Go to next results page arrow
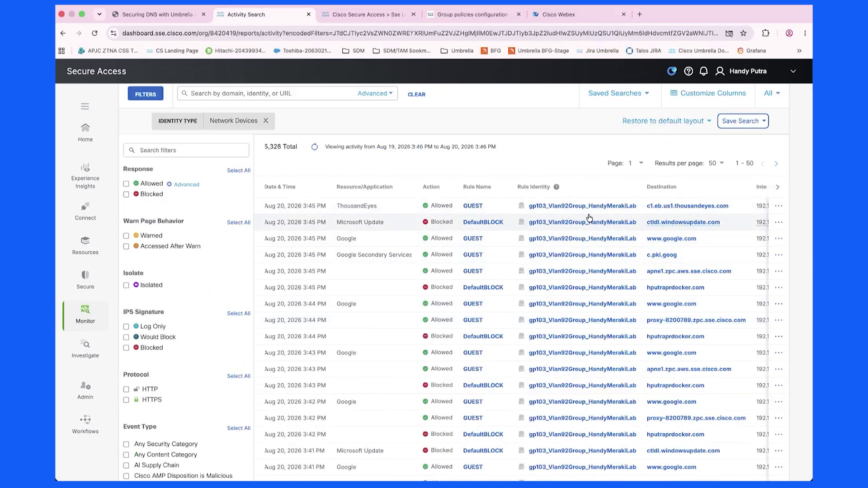 (776, 164)
